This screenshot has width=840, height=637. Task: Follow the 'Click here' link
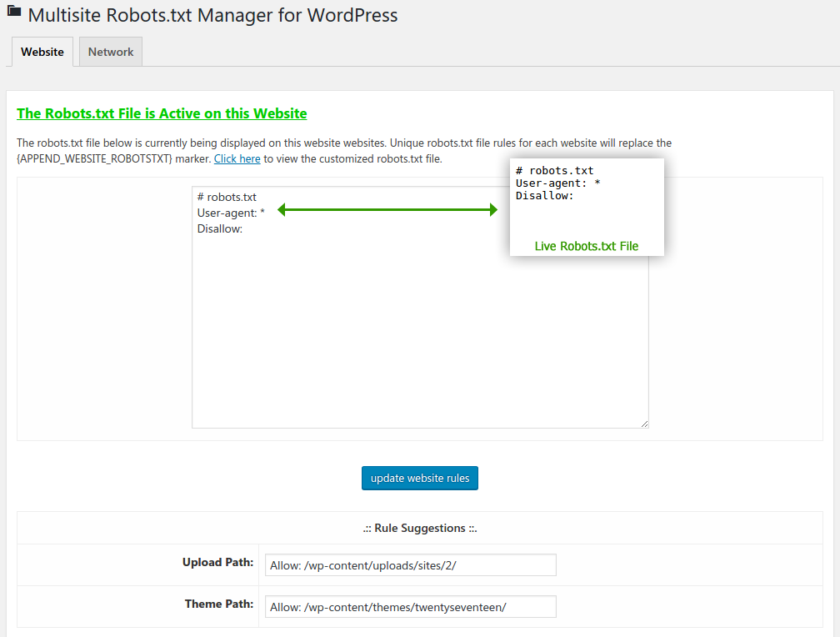pyautogui.click(x=237, y=158)
